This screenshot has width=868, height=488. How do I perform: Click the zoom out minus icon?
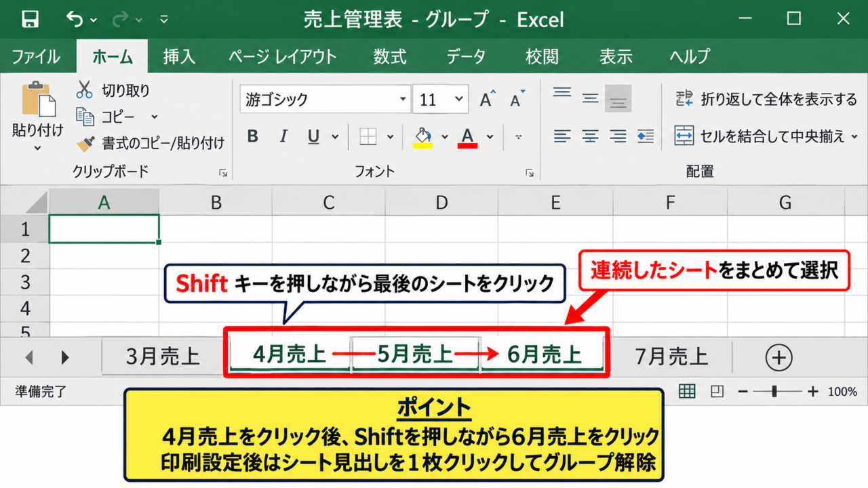pyautogui.click(x=743, y=391)
